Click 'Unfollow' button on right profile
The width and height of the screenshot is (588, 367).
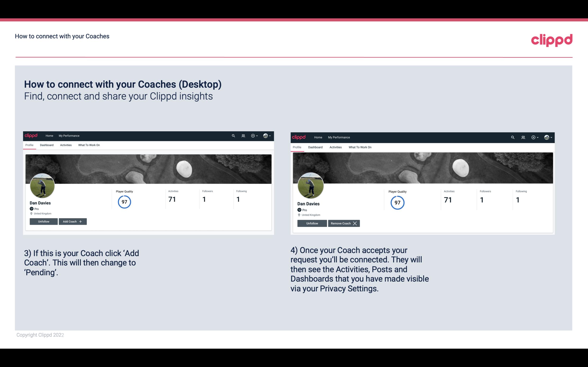pos(312,223)
